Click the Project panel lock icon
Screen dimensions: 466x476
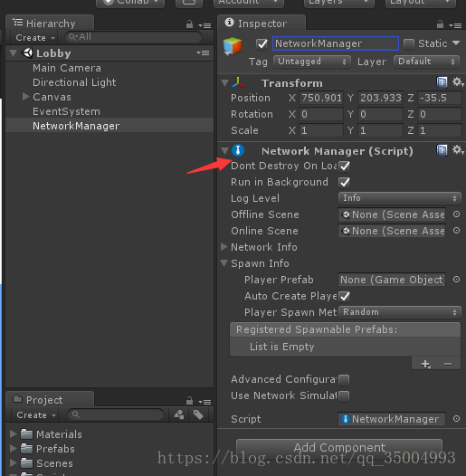[189, 401]
